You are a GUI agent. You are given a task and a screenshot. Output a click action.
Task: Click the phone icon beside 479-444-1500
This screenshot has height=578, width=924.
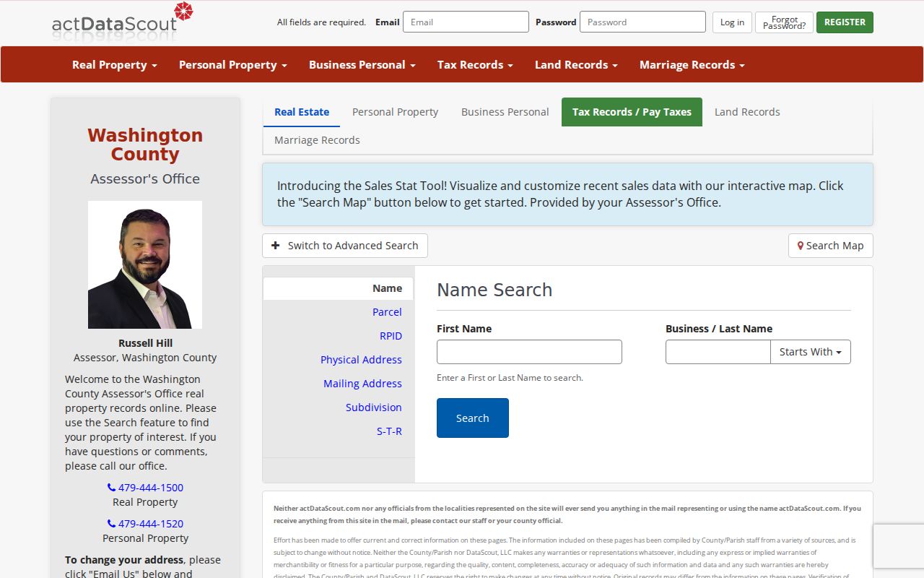[111, 488]
